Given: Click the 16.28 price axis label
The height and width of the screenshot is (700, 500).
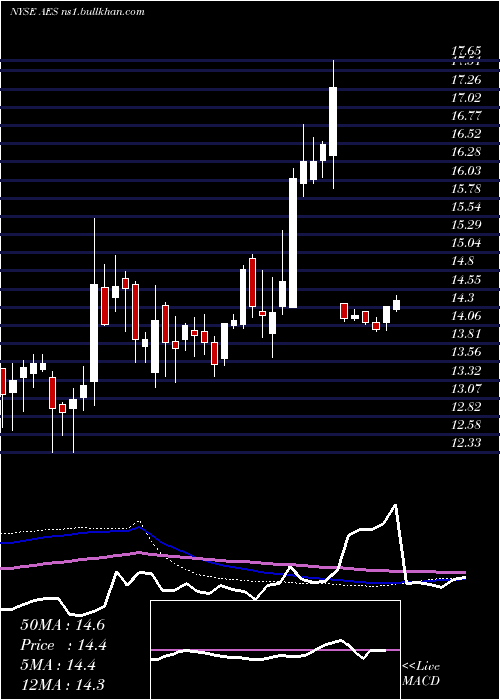Looking at the screenshot, I should 467,152.
